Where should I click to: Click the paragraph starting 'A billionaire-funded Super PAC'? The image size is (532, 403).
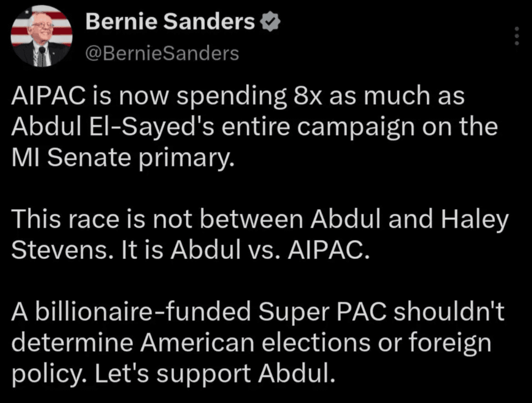point(258,342)
